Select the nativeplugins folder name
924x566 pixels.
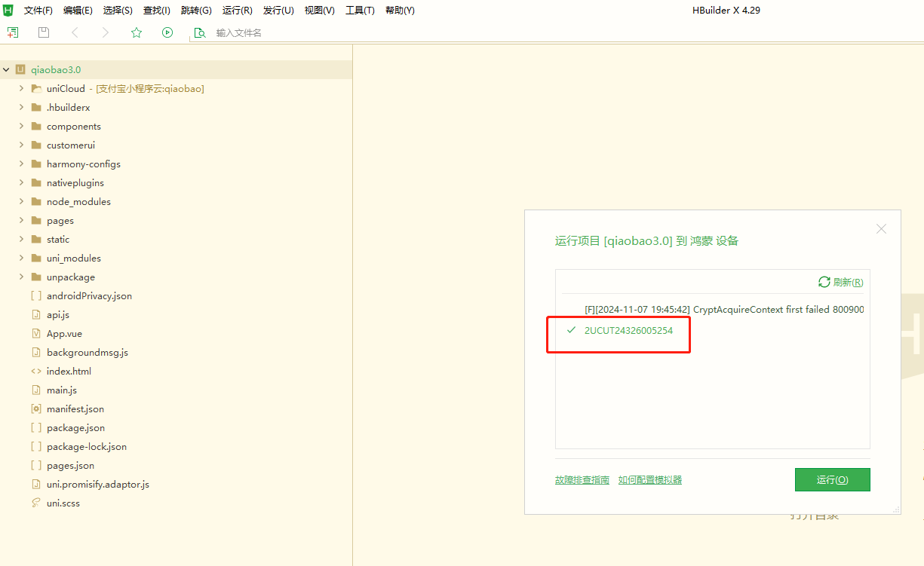point(75,182)
